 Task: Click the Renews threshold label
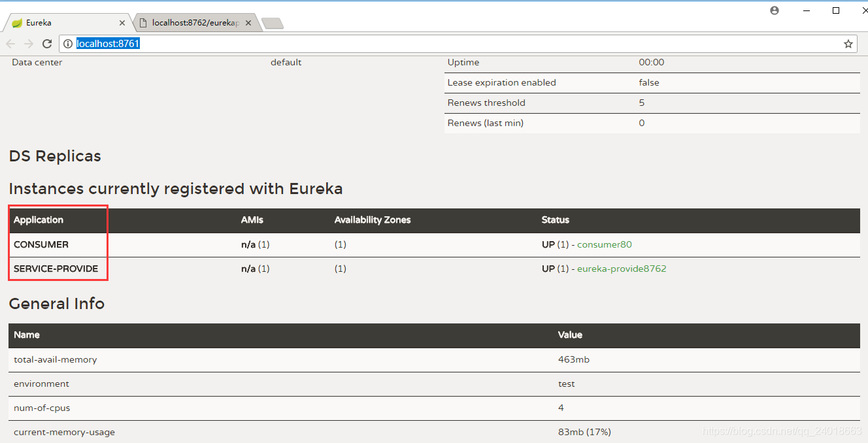[486, 103]
